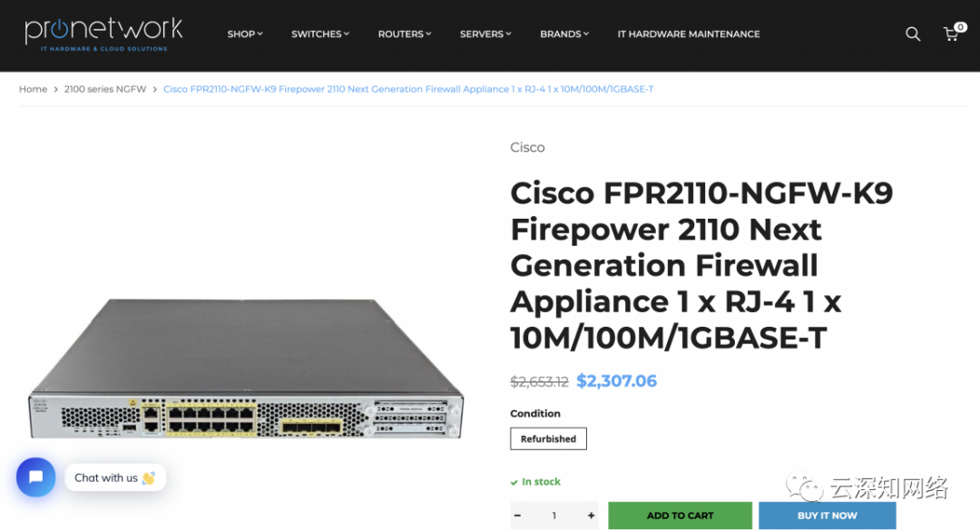Click the Add to Cart button

680,516
